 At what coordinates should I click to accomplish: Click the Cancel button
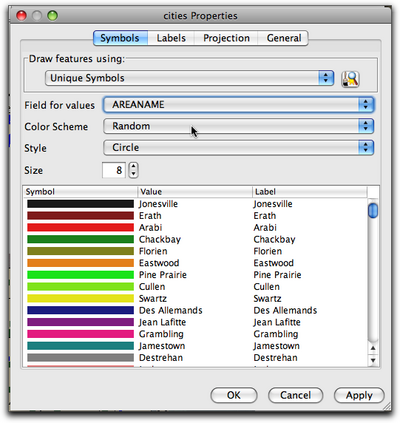point(295,395)
